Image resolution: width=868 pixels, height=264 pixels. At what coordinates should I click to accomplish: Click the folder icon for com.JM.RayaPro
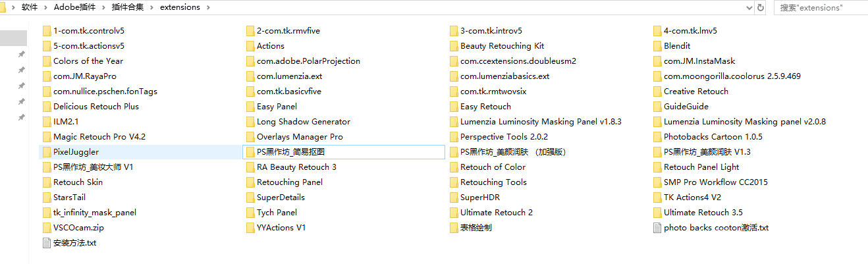tap(47, 76)
